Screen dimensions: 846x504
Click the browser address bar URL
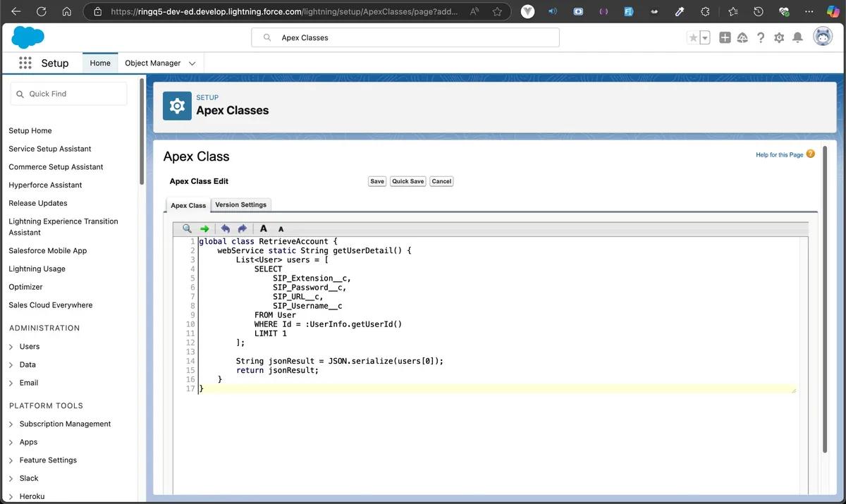284,11
